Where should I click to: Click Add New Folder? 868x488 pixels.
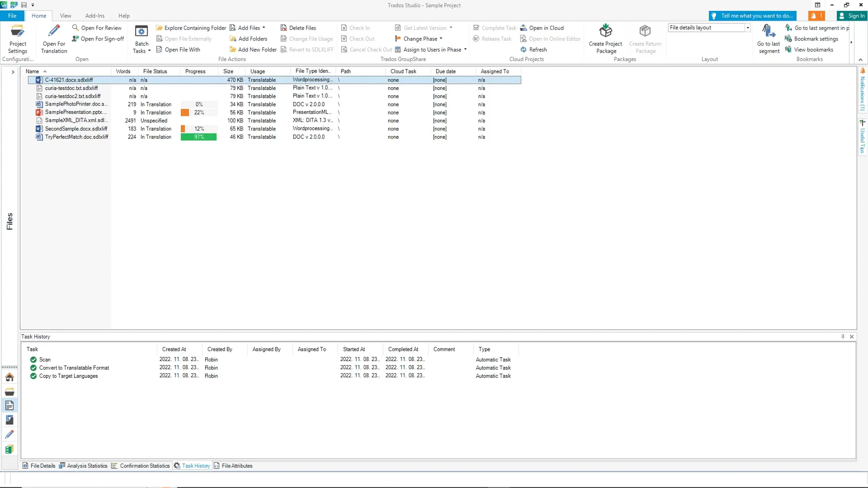[x=253, y=50]
